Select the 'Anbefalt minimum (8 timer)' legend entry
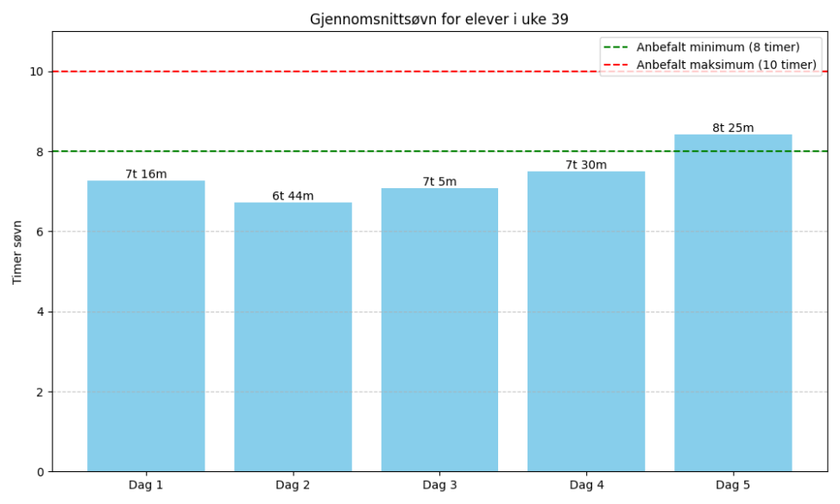This screenshot has width=840, height=504. (x=717, y=47)
